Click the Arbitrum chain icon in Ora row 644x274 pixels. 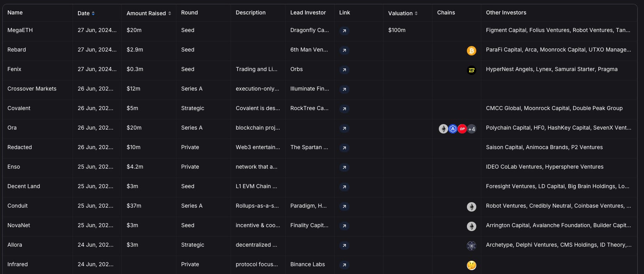coord(453,129)
